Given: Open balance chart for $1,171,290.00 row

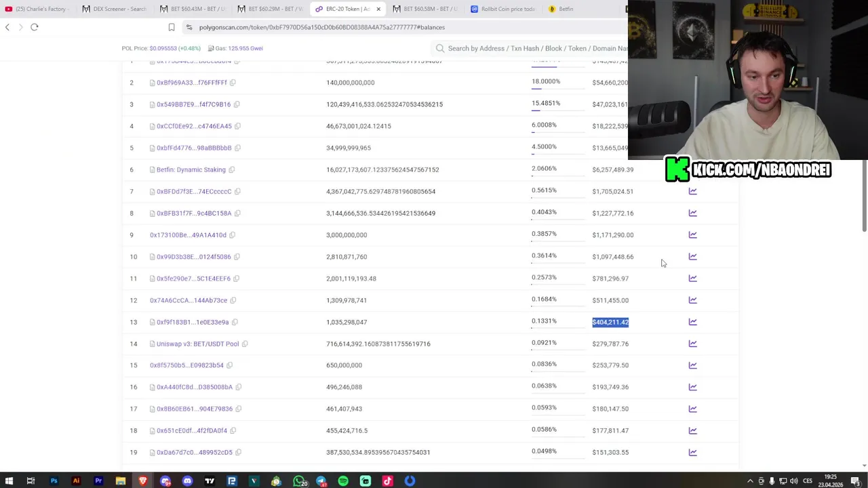Looking at the screenshot, I should click(692, 235).
